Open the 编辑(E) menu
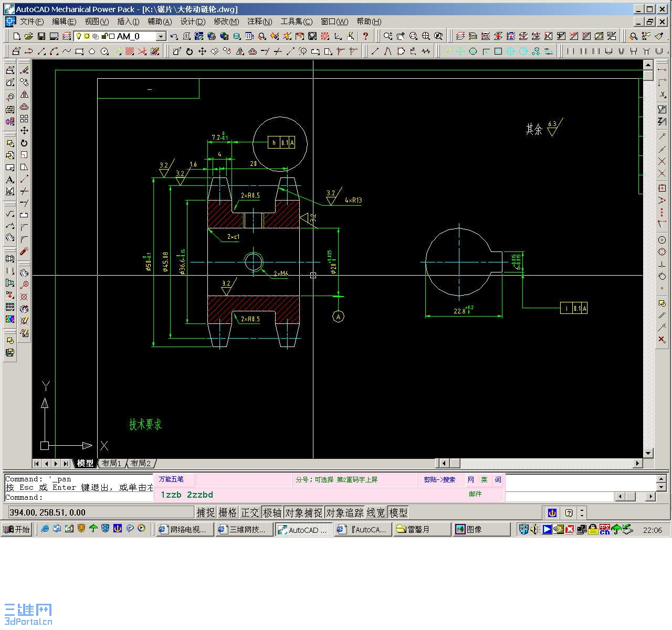Viewport: 672px width, 630px height. click(x=64, y=22)
